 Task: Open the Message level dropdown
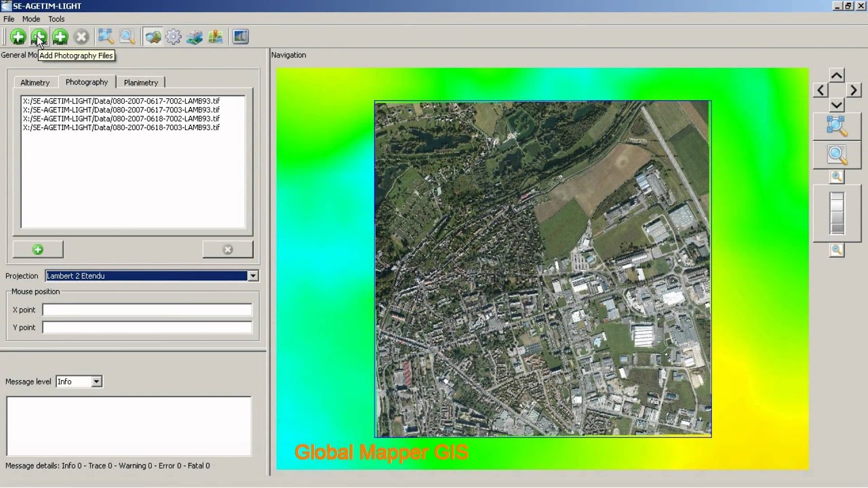pyautogui.click(x=79, y=382)
